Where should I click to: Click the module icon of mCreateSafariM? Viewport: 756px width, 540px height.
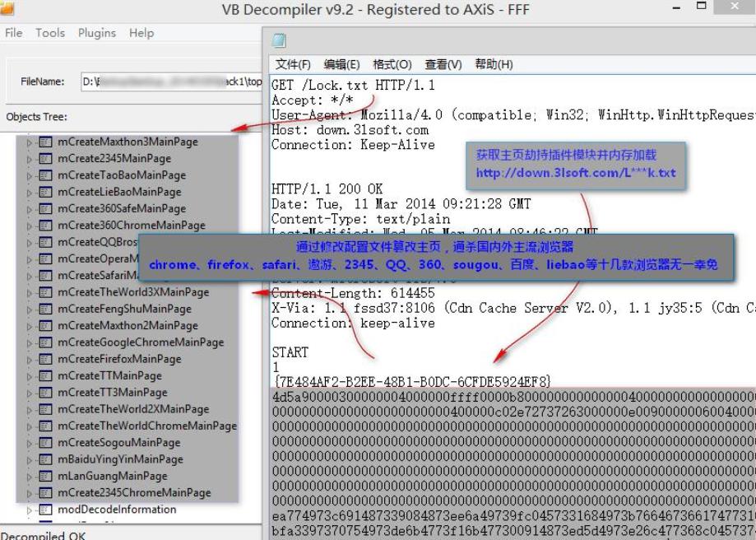tap(45, 276)
